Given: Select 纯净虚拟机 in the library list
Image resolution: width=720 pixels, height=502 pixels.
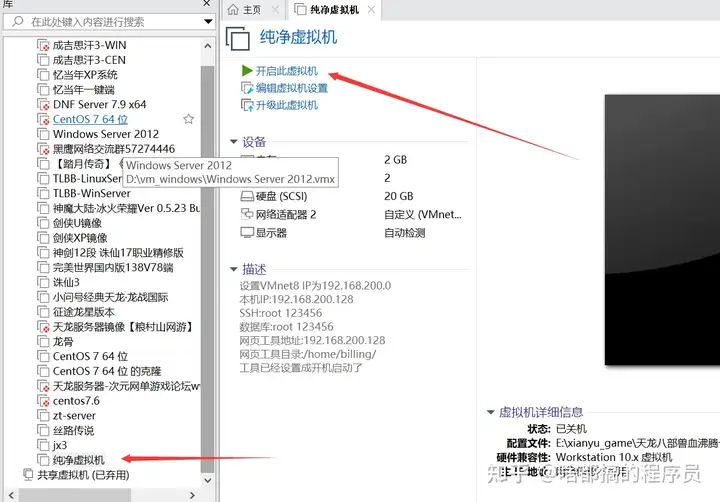Looking at the screenshot, I should (x=79, y=460).
